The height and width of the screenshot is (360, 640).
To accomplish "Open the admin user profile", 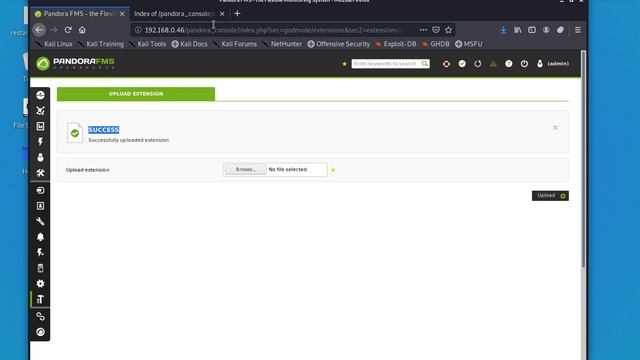I will (553, 64).
